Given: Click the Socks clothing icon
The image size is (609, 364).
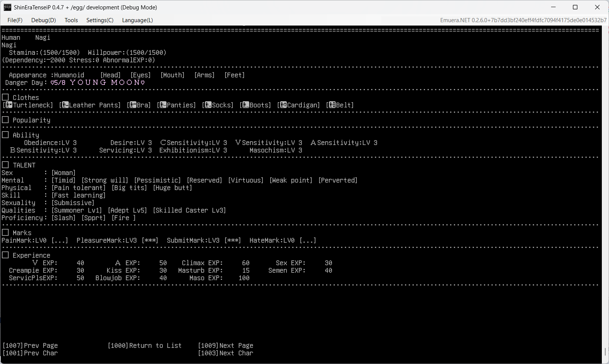Looking at the screenshot, I should click(208, 105).
